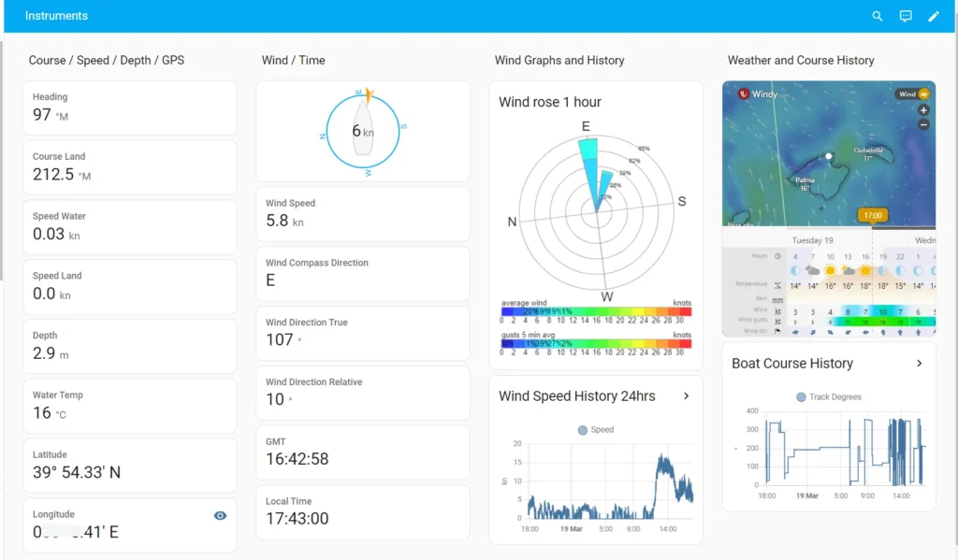Click the gusts 5 min avg color bar
This screenshot has height=560, width=958.
pyautogui.click(x=596, y=343)
